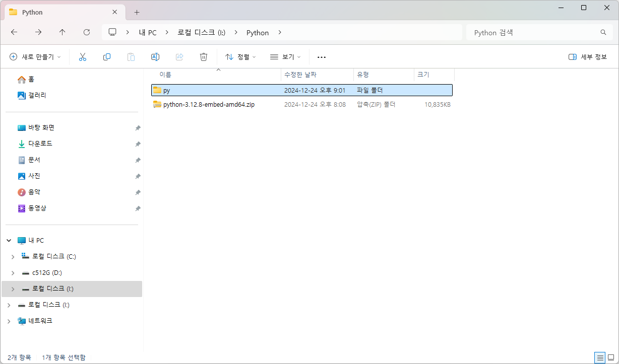Click the PC monitor icon in address bar
619x364 pixels.
(112, 32)
